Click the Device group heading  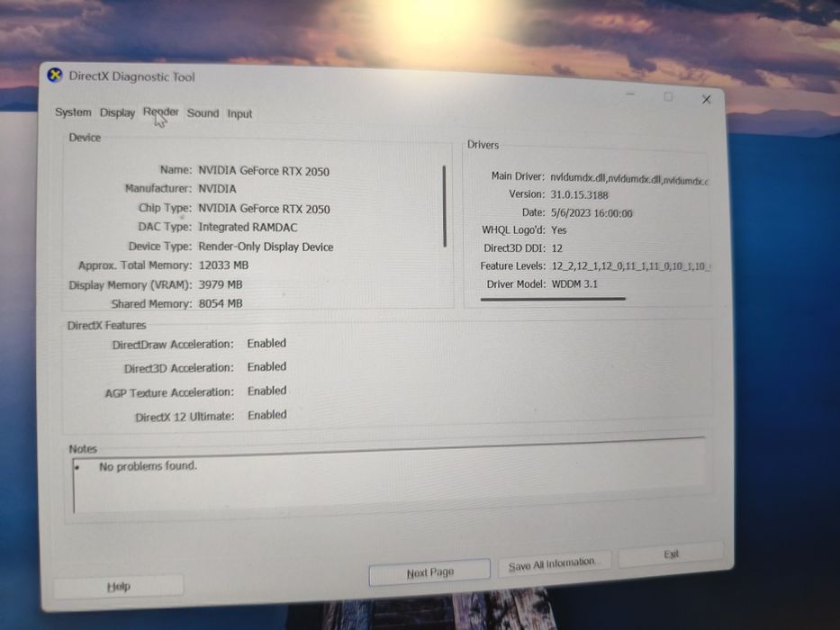pos(85,137)
